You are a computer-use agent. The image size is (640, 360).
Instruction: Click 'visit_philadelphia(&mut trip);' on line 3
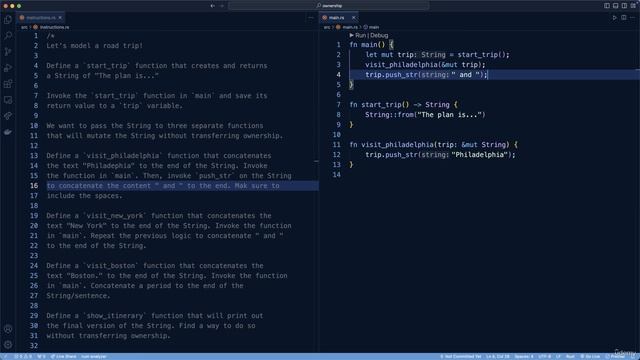tap(425, 65)
